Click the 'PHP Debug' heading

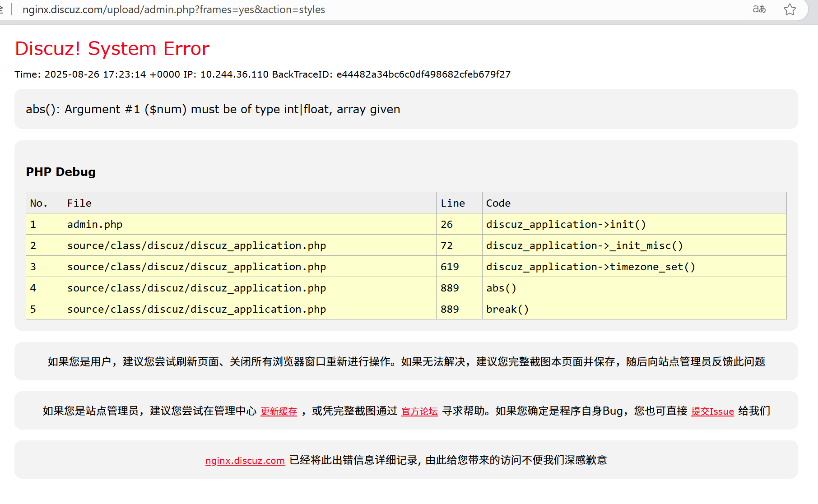(61, 172)
